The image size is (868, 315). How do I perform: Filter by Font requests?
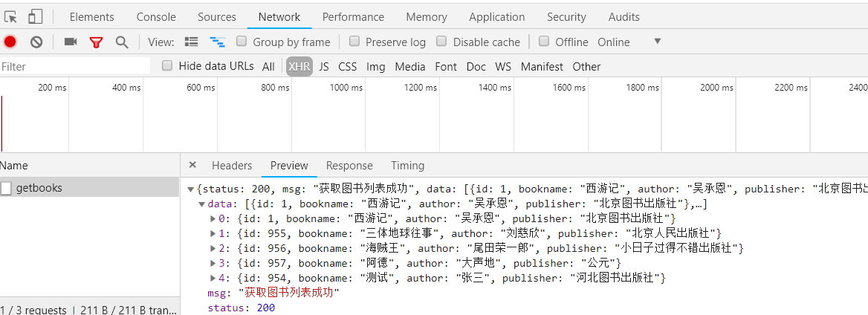[446, 67]
